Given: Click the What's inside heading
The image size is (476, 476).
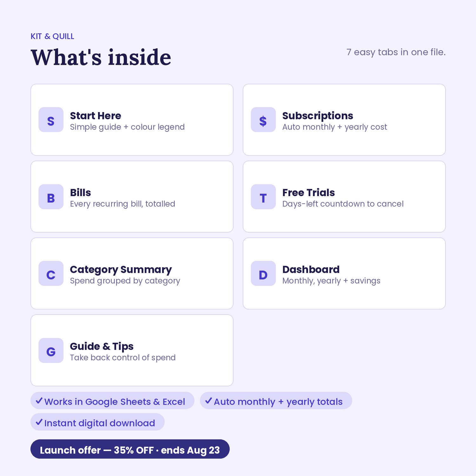Looking at the screenshot, I should [x=101, y=57].
